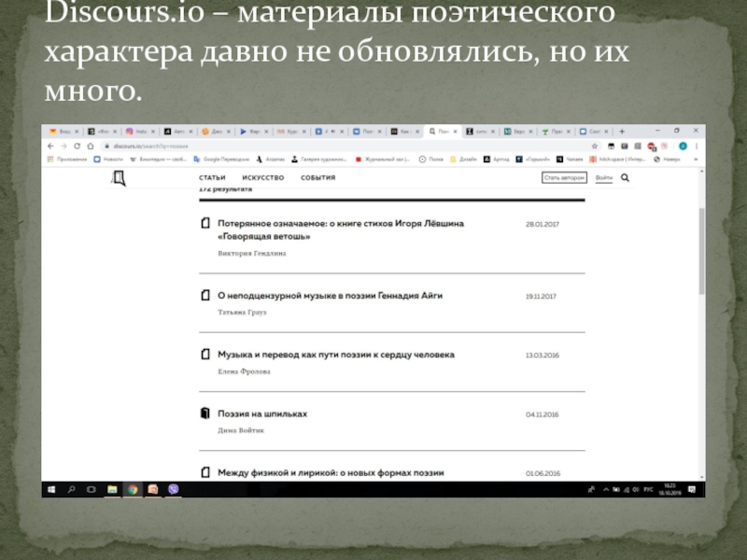
Task: Open Viber from the taskbar
Action: pos(174,489)
